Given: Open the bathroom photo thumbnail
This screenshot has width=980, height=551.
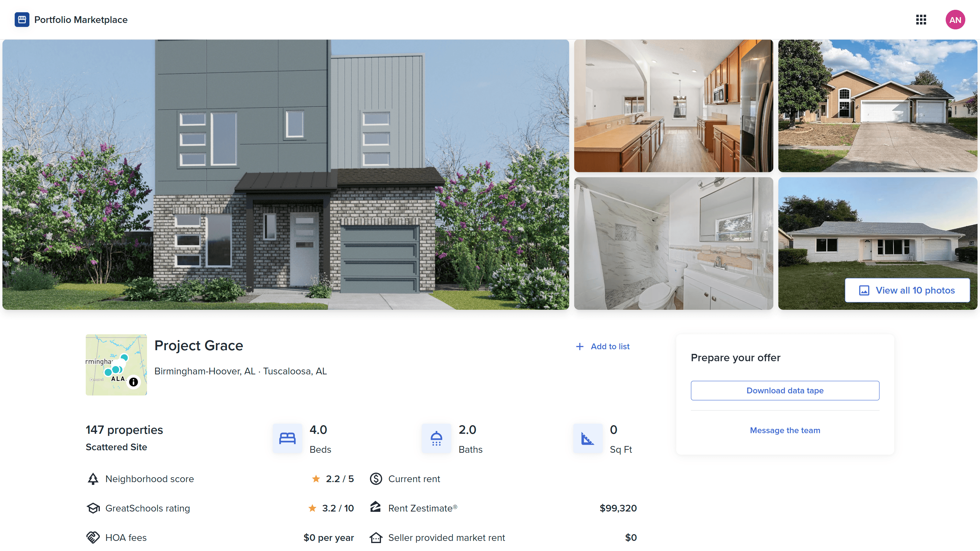Looking at the screenshot, I should click(673, 243).
